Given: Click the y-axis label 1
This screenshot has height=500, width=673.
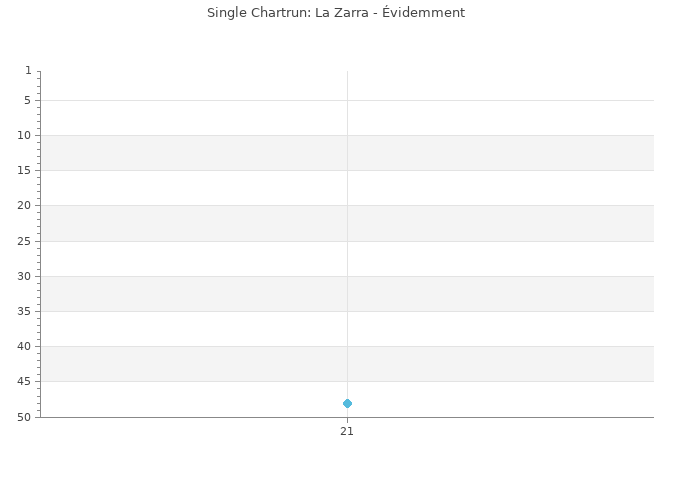Looking at the screenshot, I should [28, 70].
